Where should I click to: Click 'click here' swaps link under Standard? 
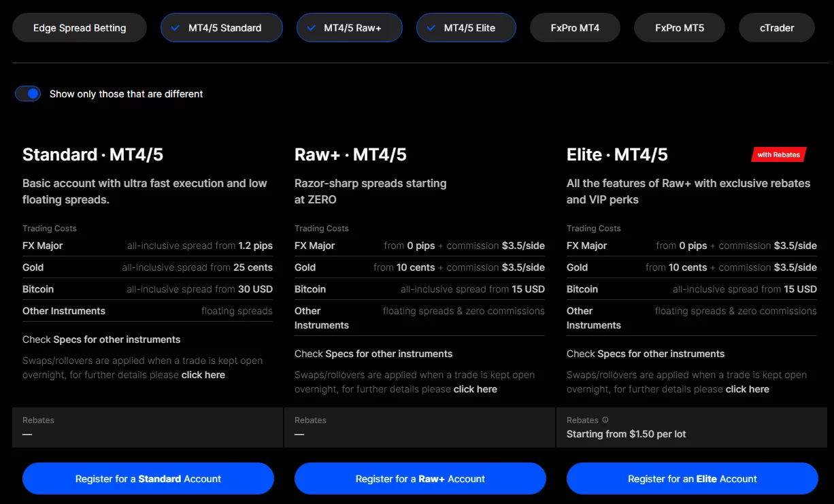pyautogui.click(x=203, y=375)
